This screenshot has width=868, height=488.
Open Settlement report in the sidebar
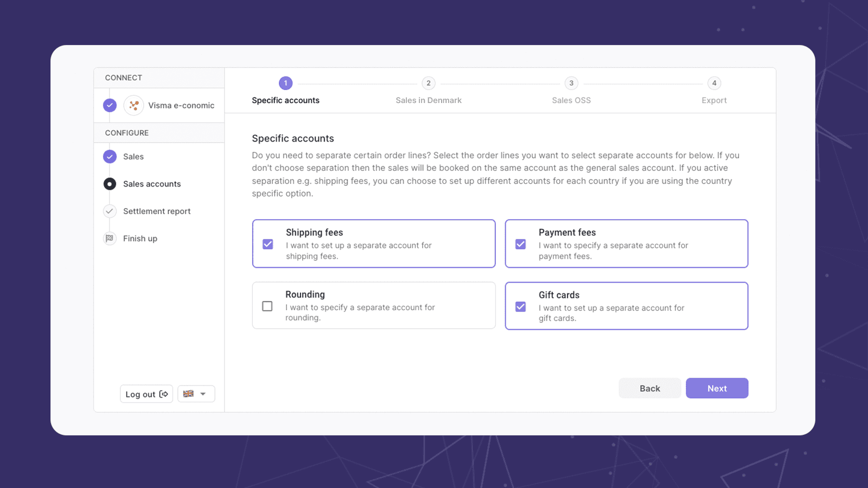[x=157, y=211]
